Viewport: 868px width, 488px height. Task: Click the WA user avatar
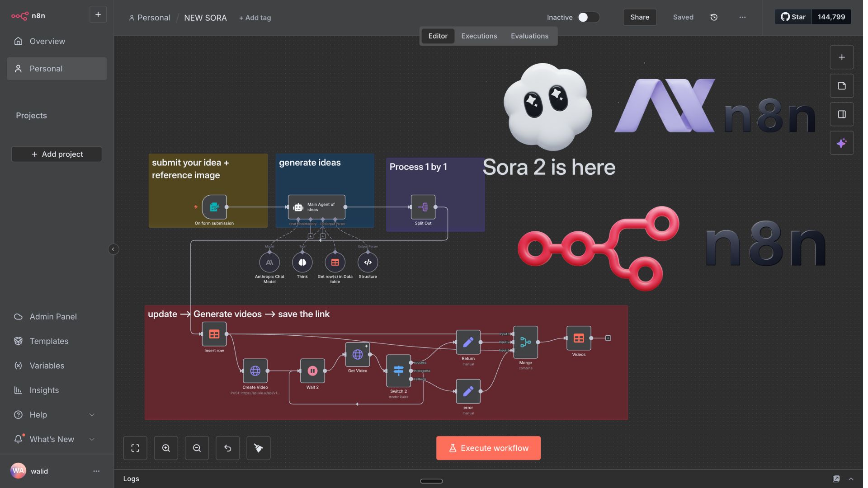point(18,471)
